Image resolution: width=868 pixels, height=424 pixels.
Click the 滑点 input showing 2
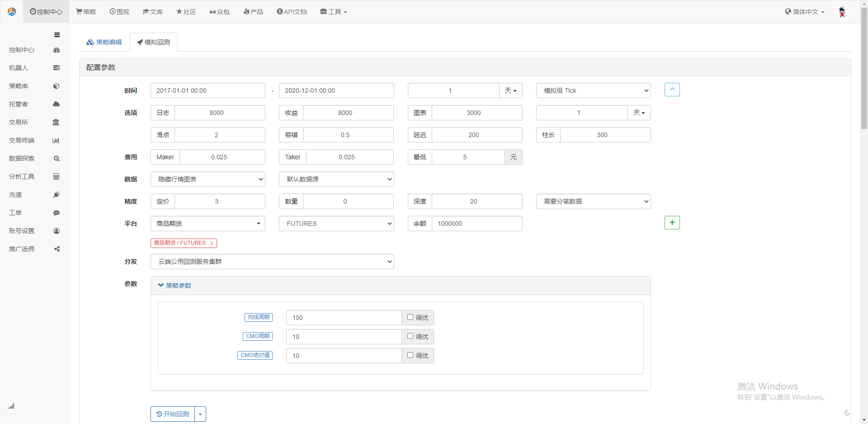coord(220,135)
